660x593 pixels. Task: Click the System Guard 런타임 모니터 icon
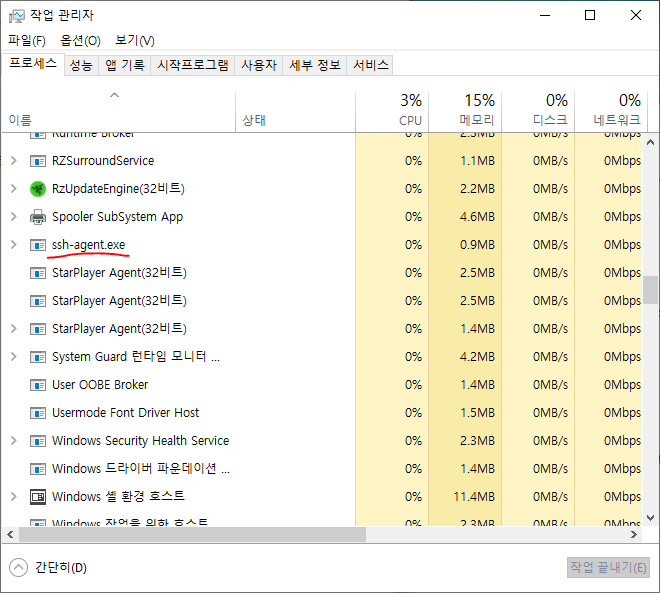tap(38, 357)
